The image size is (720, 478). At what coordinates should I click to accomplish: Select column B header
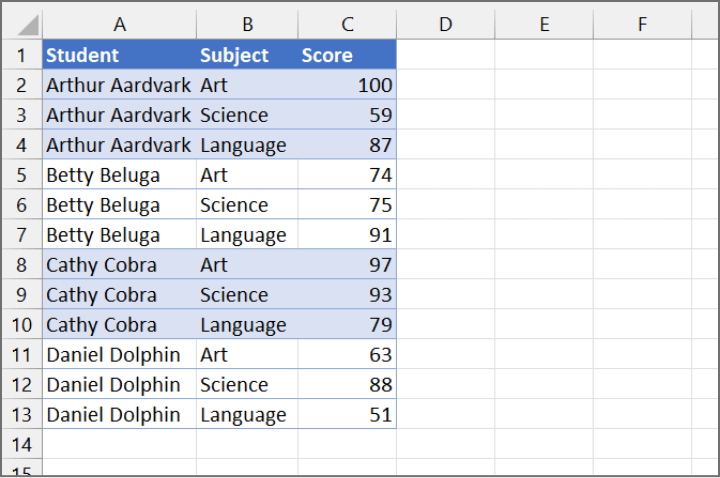pos(247,24)
